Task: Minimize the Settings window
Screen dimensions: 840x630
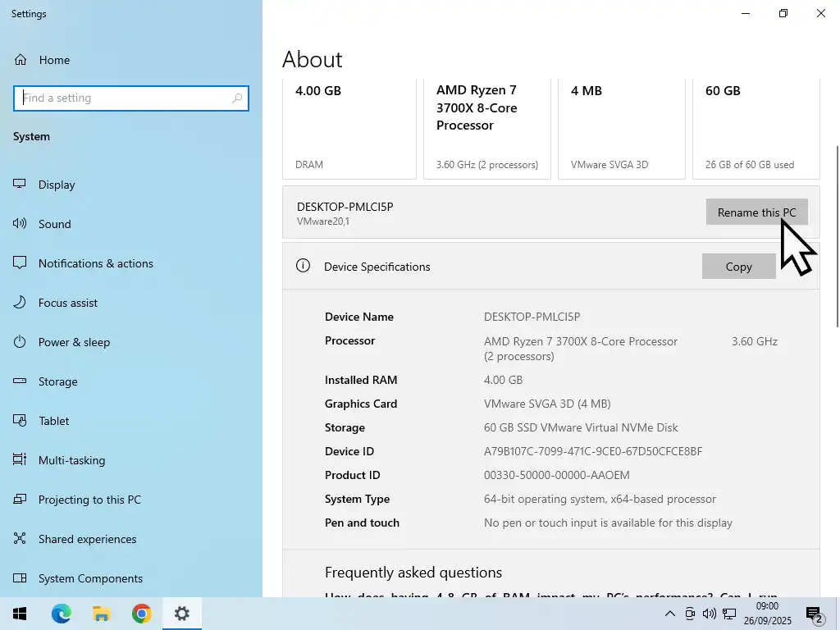Action: tap(746, 13)
